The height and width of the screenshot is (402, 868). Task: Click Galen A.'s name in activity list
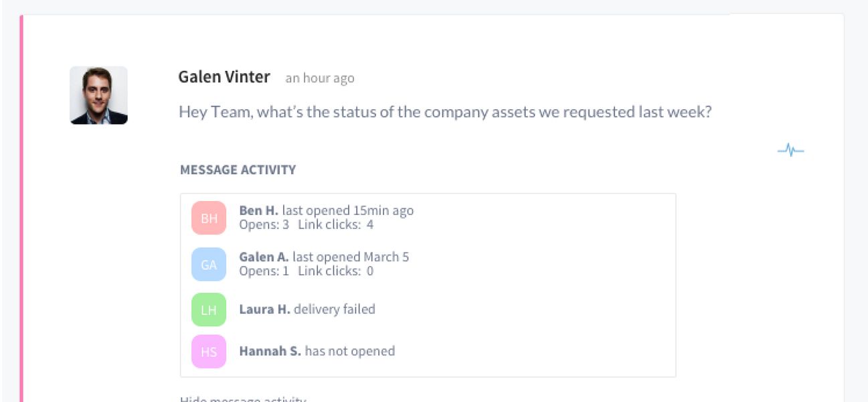(264, 257)
